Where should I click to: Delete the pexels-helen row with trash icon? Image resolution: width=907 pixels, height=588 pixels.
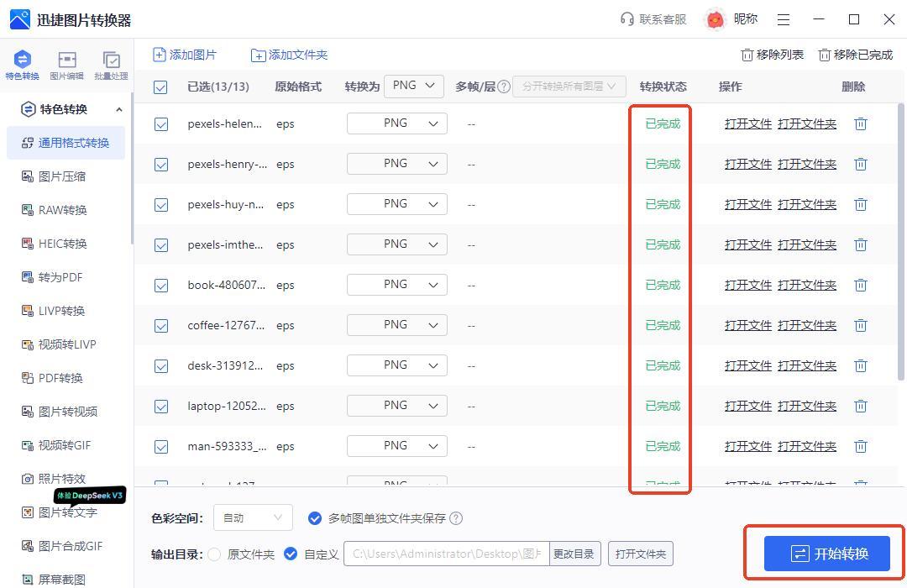click(x=860, y=124)
